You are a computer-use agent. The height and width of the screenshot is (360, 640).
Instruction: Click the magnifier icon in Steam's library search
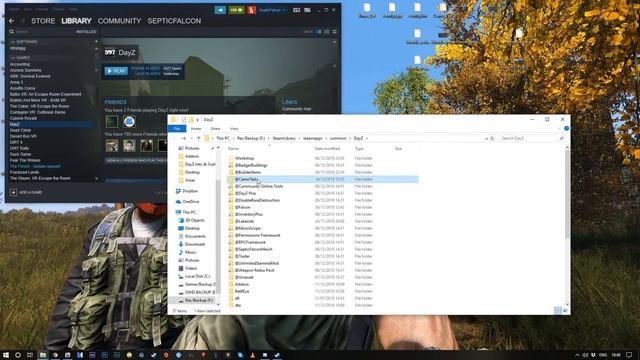[11, 31]
